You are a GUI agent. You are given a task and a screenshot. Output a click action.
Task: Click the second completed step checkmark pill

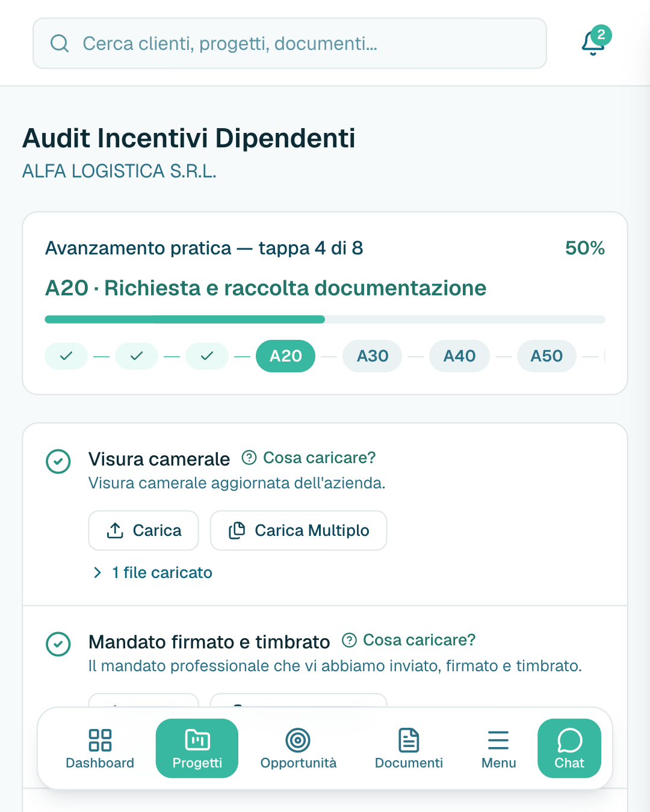tap(137, 356)
